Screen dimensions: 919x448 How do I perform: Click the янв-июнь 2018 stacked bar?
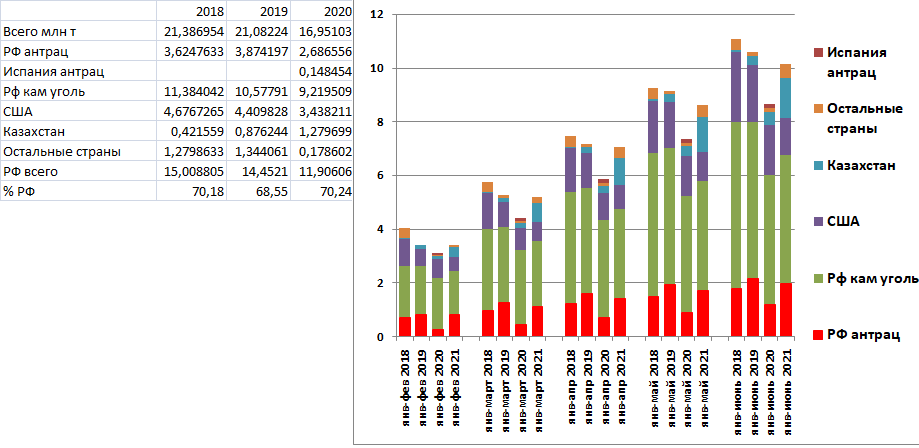point(736,200)
